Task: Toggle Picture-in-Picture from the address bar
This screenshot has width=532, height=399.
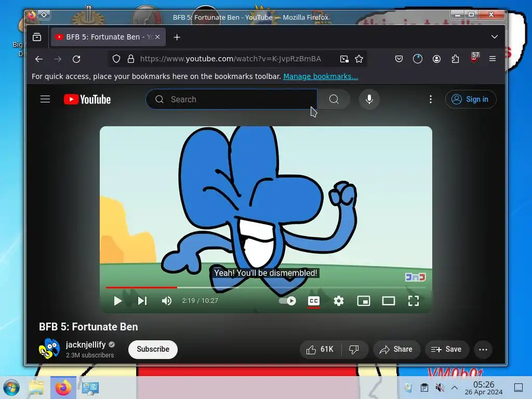Action: tap(344, 59)
